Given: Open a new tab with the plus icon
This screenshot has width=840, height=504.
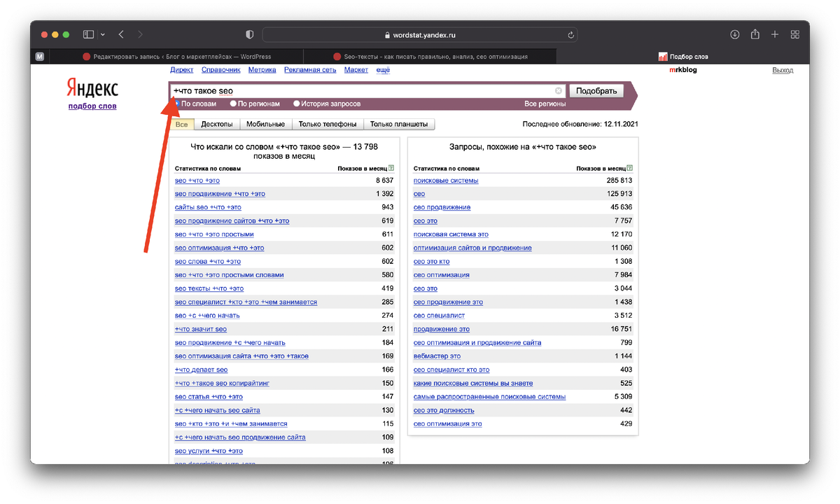Looking at the screenshot, I should [774, 34].
